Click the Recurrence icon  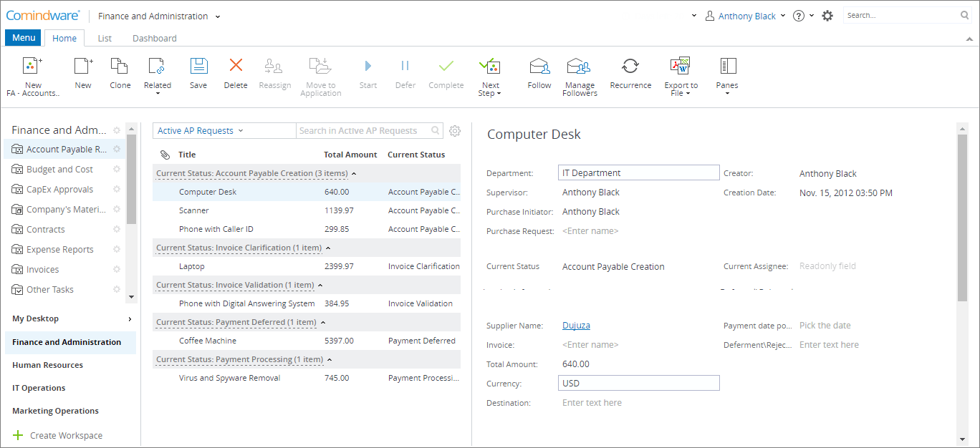coord(630,67)
